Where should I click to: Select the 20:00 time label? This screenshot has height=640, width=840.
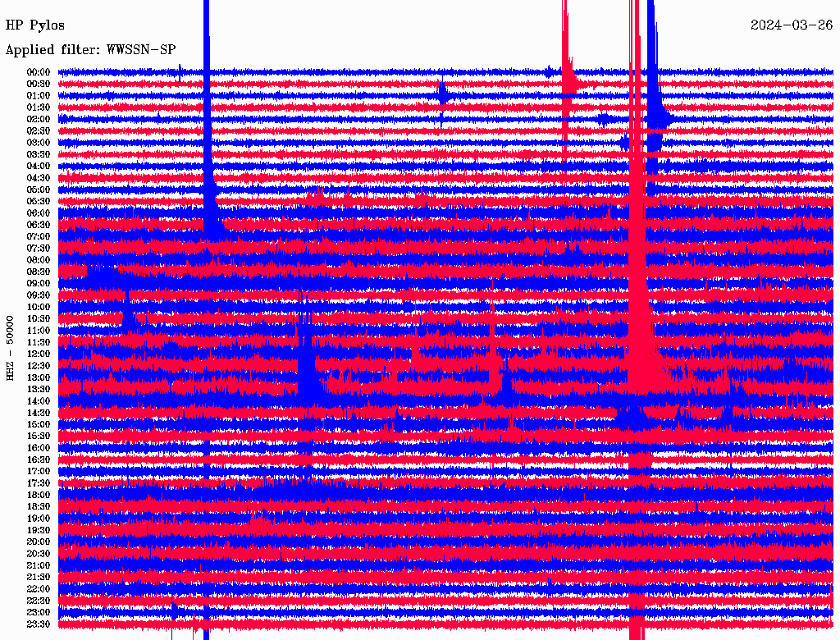(38, 542)
